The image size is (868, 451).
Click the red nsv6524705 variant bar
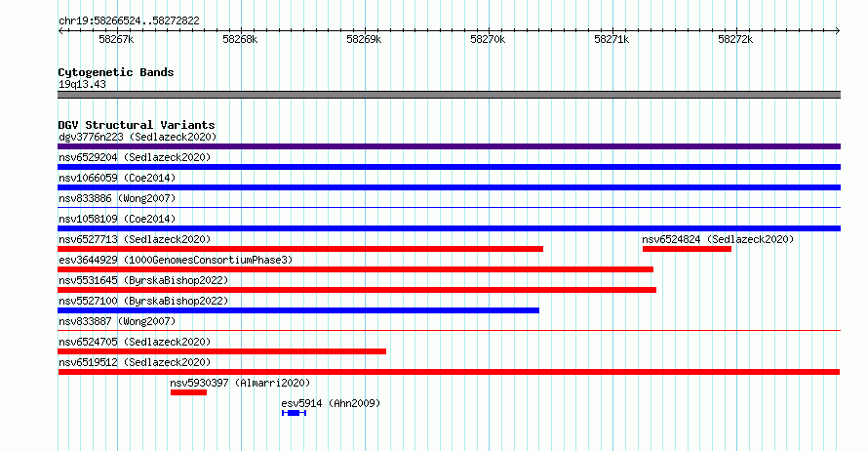[222, 351]
